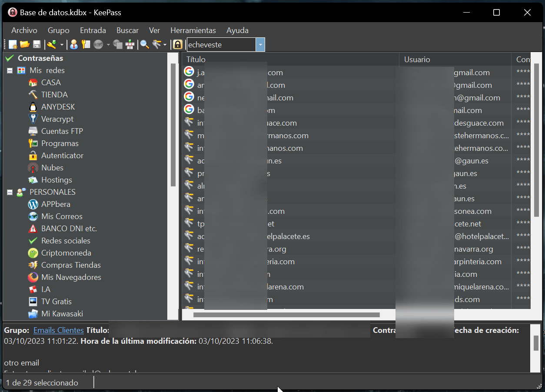Collapse the Mis redes tree node

point(10,70)
